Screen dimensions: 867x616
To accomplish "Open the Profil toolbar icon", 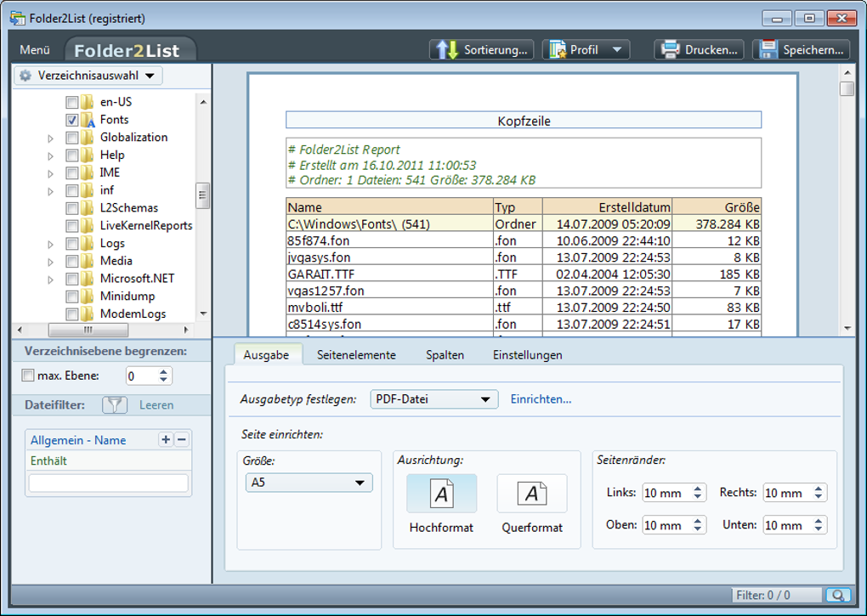I will 558,50.
